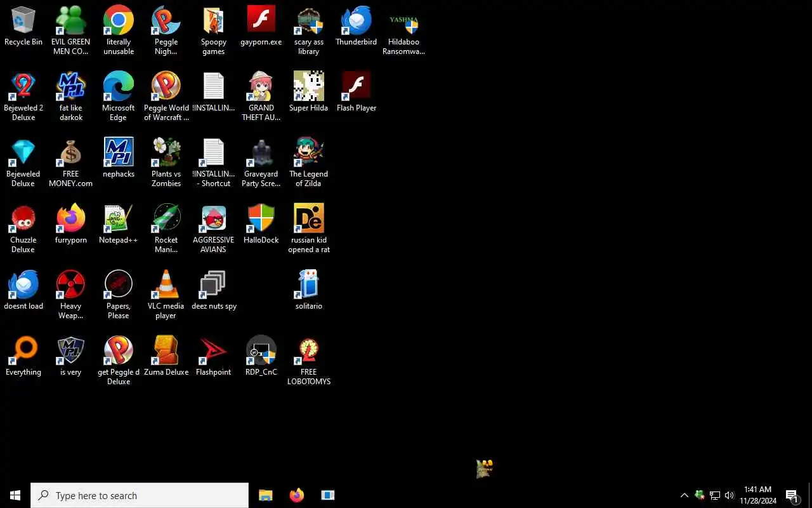Open Thunderbird shortcut labeled doesnt load
The height and width of the screenshot is (508, 812).
click(23, 291)
